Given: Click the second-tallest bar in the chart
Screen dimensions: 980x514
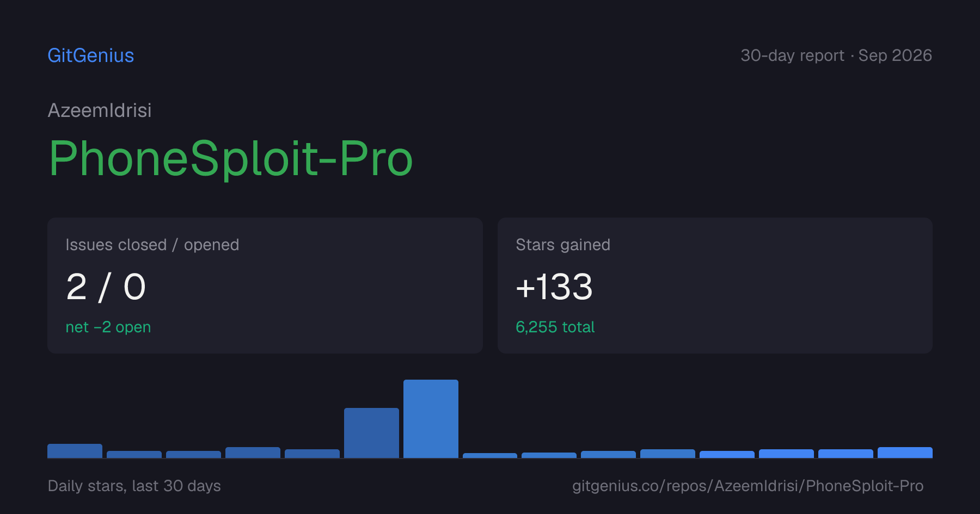Looking at the screenshot, I should coord(371,433).
